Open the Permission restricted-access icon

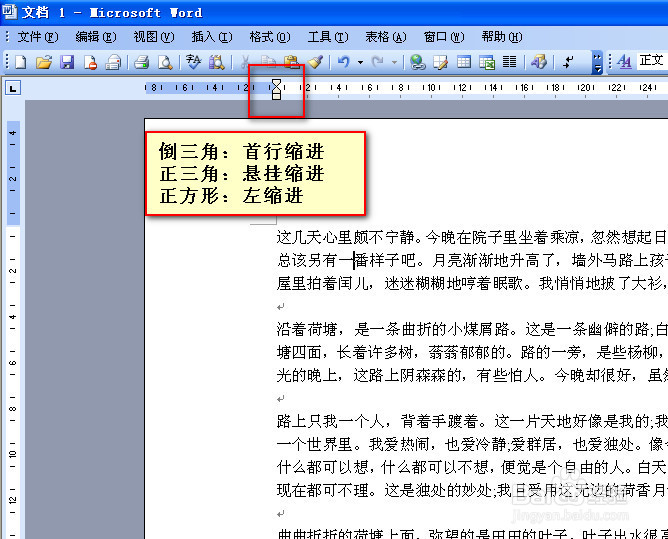click(x=90, y=62)
